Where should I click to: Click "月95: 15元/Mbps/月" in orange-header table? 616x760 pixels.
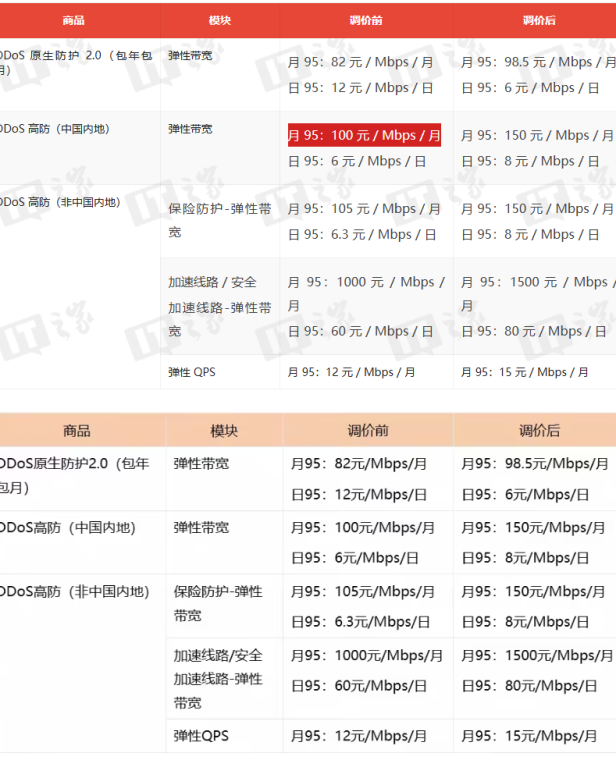tap(529, 736)
